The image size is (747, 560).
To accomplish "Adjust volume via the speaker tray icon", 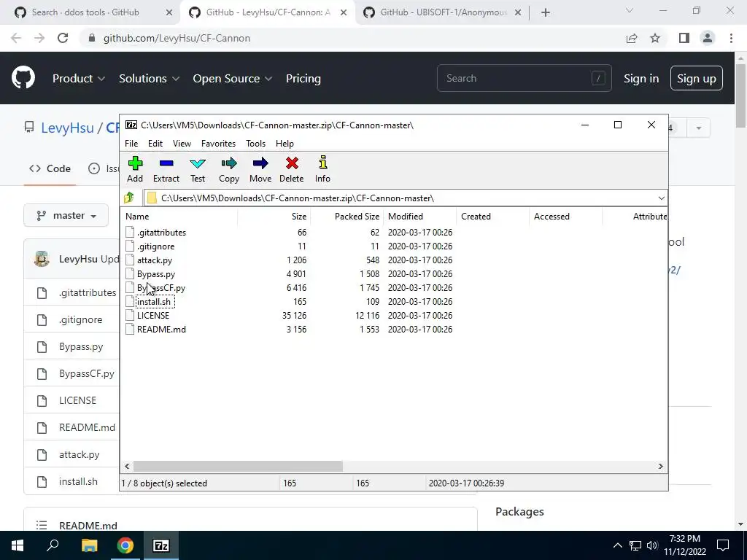I will [651, 545].
